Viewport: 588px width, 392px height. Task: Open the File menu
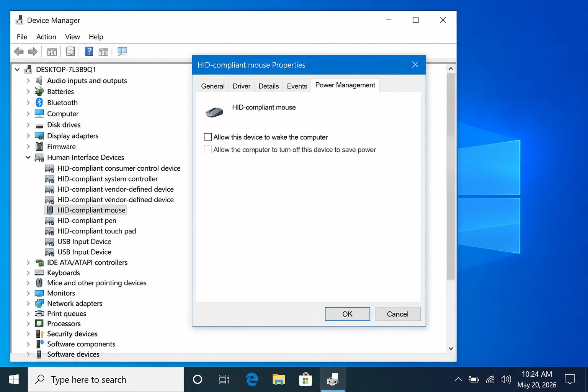tap(22, 37)
